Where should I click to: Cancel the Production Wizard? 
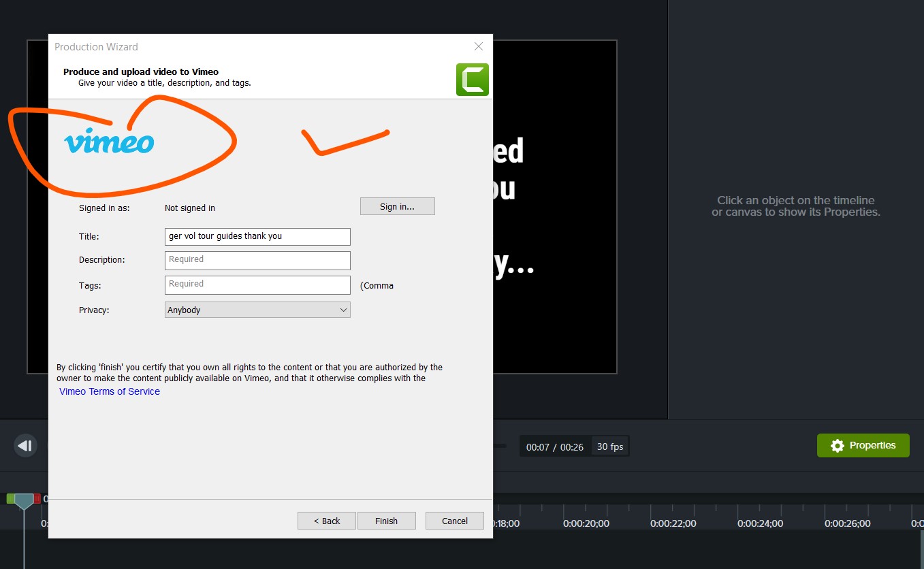coord(454,521)
